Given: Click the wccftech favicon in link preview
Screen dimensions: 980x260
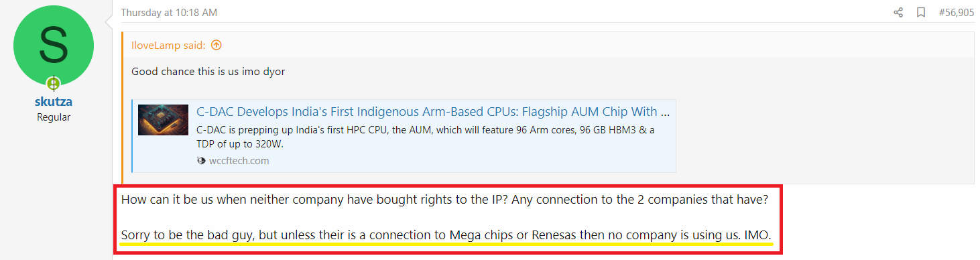Looking at the screenshot, I should coord(201,161).
